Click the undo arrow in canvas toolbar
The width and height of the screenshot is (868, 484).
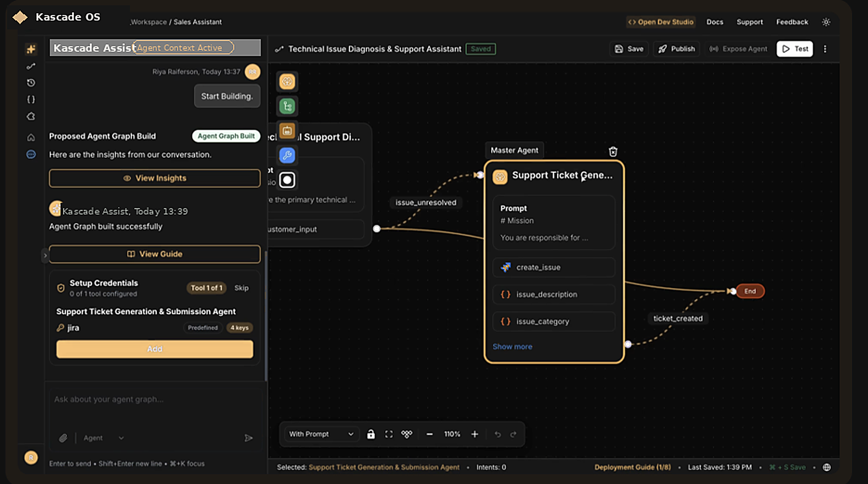click(x=498, y=434)
